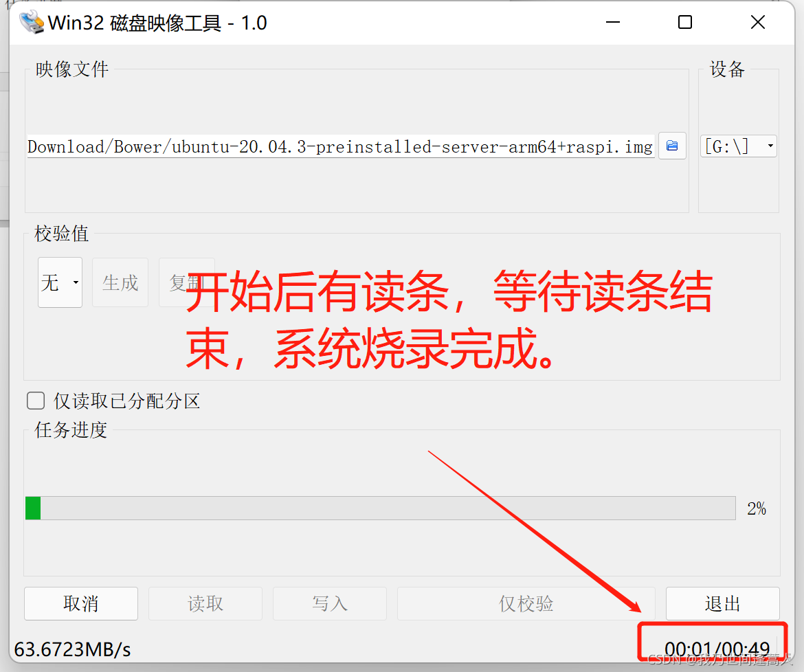804x672 pixels.
Task: Maximize the disk imager window
Action: 685,23
